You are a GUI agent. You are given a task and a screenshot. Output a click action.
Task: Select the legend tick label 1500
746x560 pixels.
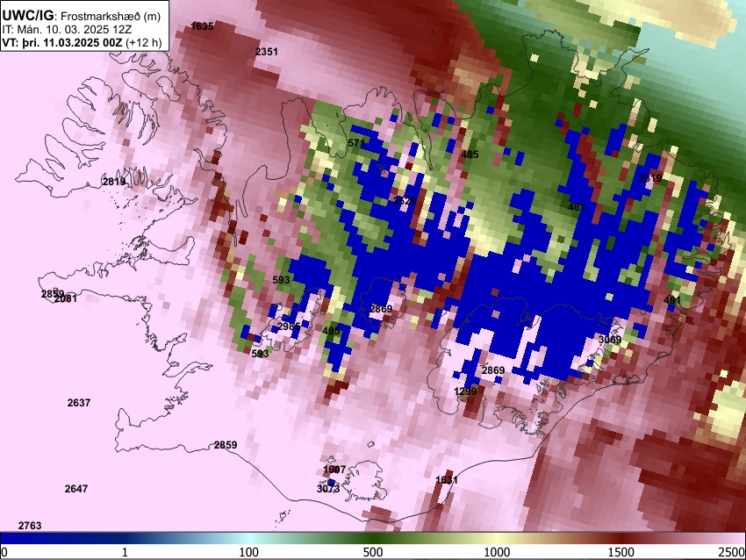pyautogui.click(x=621, y=552)
